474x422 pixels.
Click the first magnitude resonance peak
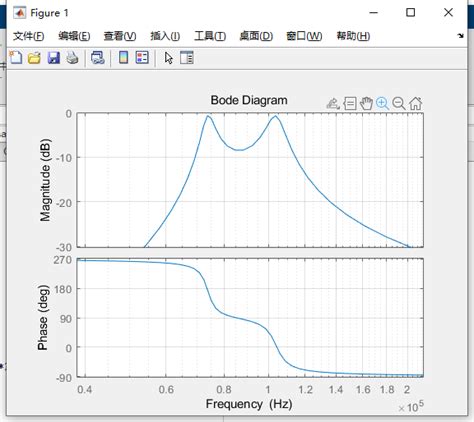point(208,116)
